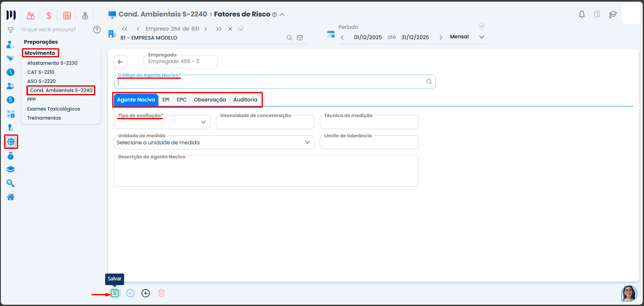Image resolution: width=644 pixels, height=306 pixels.
Task: Open the help question mark icon
Action: [x=97, y=30]
